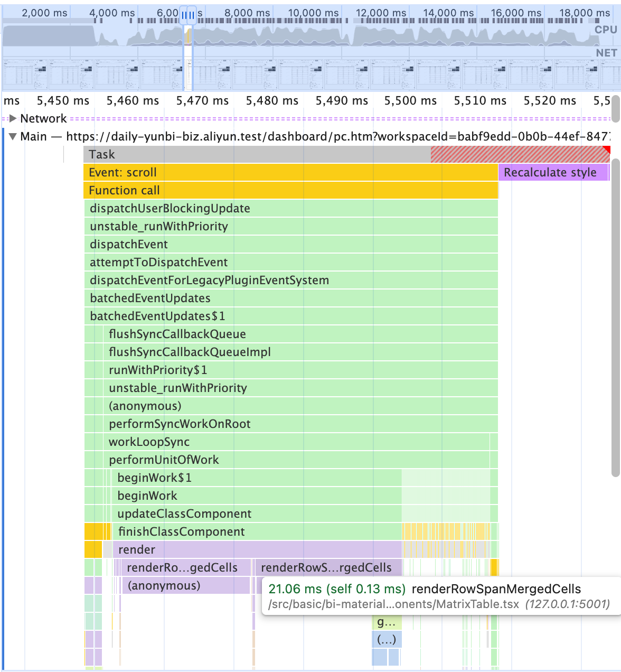This screenshot has height=672, width=621.
Task: Select the Event: scroll entry
Action: click(291, 172)
